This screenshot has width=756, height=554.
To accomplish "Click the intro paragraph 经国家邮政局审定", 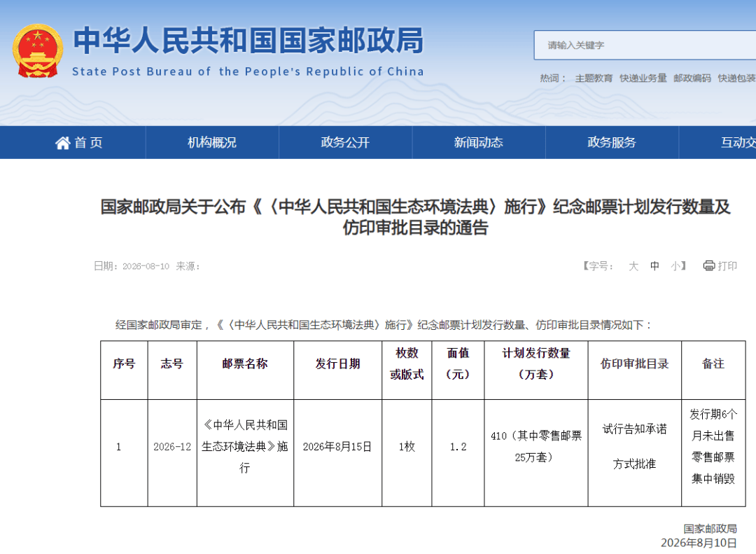I will pyautogui.click(x=384, y=325).
